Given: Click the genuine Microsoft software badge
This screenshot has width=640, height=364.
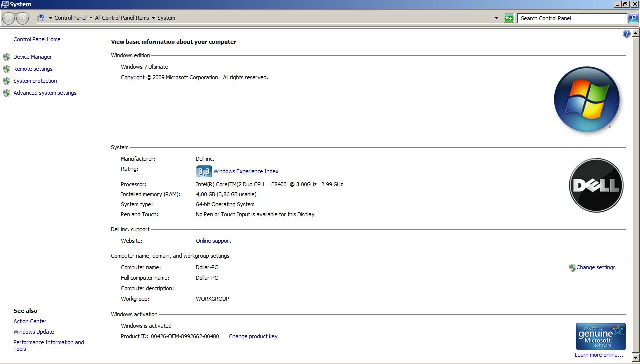Looking at the screenshot, I should 600,336.
